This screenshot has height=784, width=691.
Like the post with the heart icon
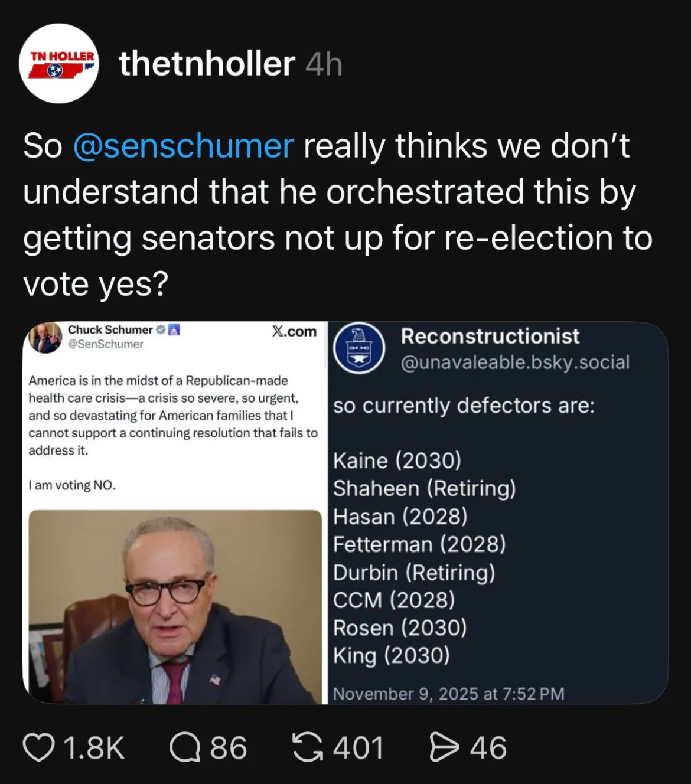coord(37,748)
